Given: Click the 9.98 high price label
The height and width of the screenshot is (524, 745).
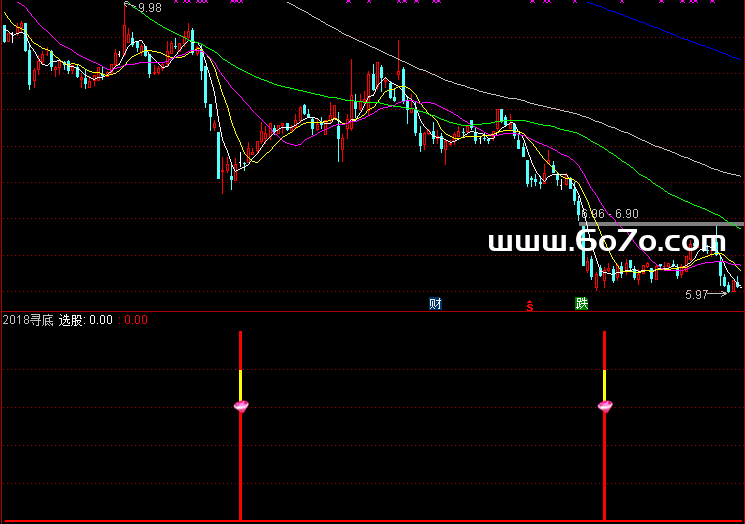Looking at the screenshot, I should coord(149,8).
